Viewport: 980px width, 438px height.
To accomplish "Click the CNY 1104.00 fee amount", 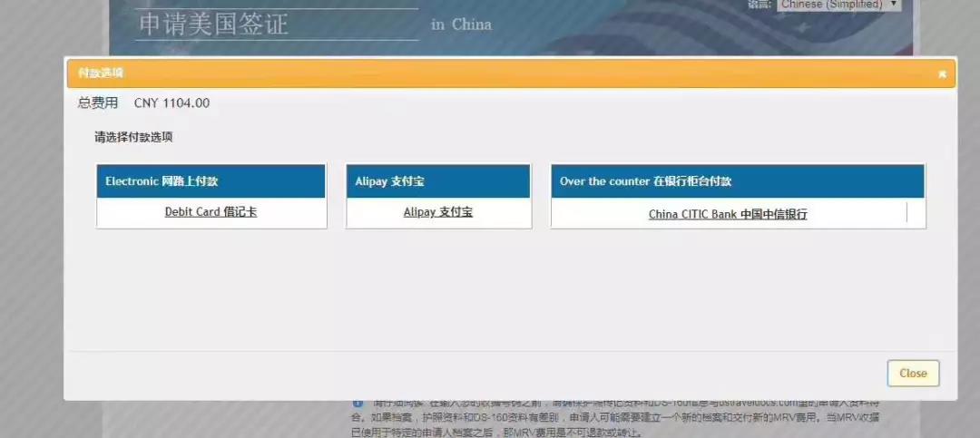I will (x=171, y=103).
